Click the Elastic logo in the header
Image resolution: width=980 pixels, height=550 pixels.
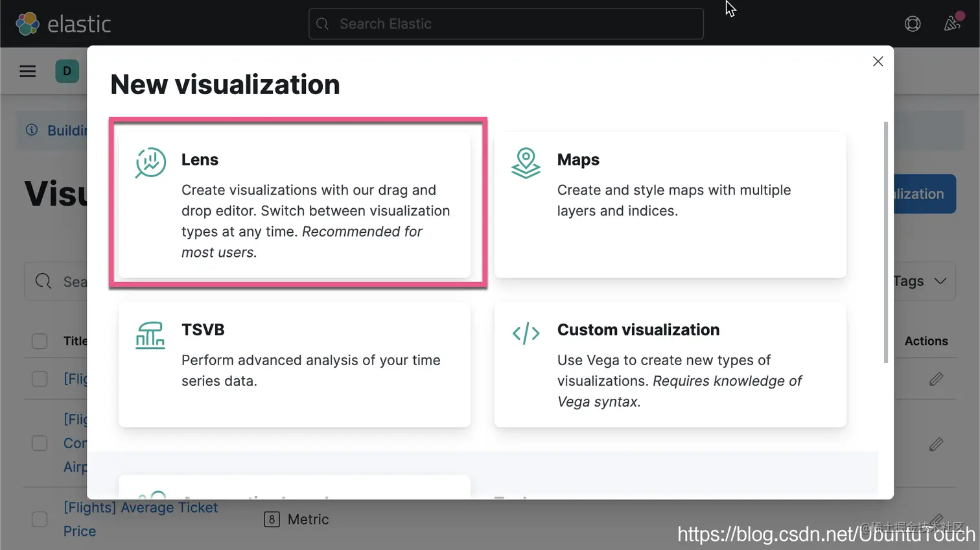(x=63, y=24)
